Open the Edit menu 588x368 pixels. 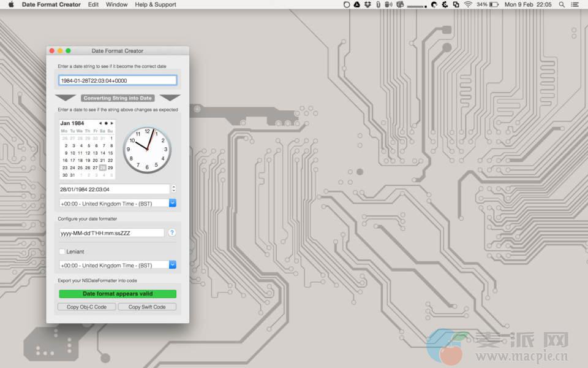[x=93, y=5]
